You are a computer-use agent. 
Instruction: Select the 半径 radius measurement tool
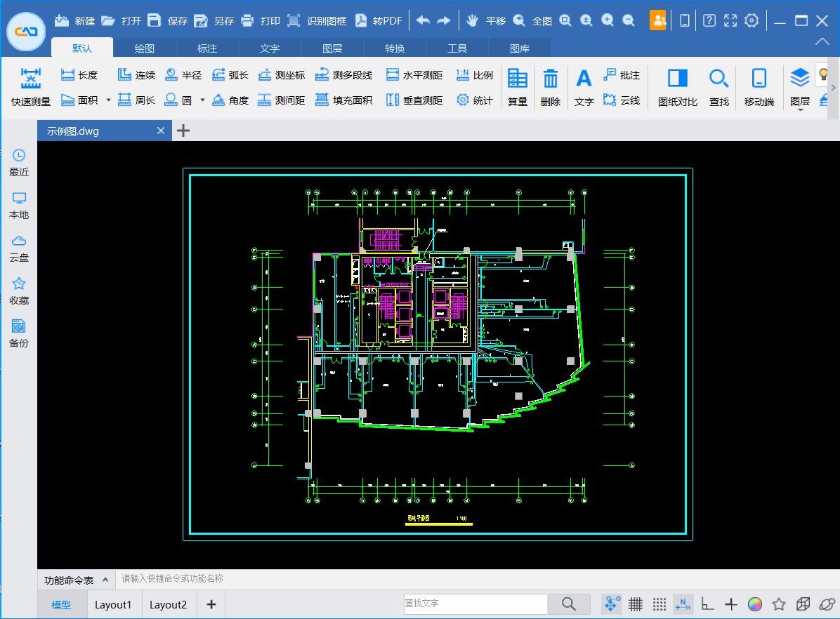[183, 75]
